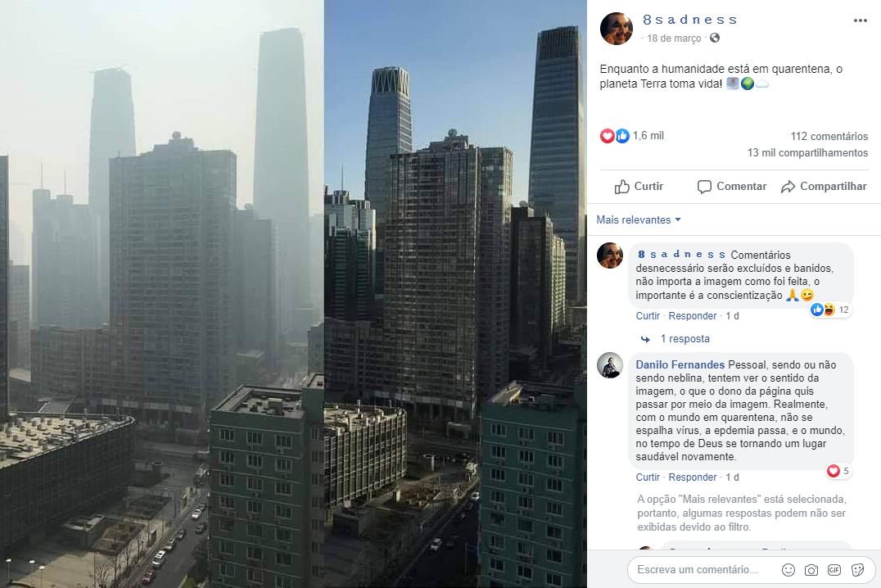The image size is (881, 588).
Task: Open the 13 mil compartilhamentos link
Action: click(x=807, y=153)
